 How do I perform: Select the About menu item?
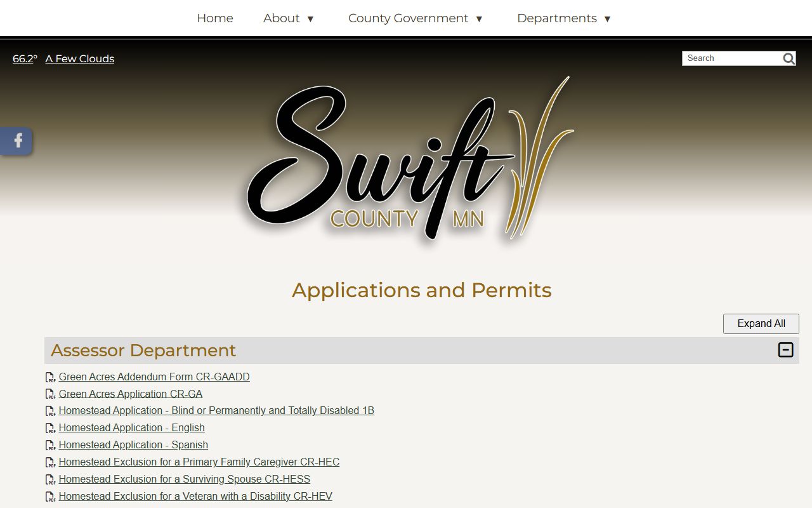(x=282, y=18)
